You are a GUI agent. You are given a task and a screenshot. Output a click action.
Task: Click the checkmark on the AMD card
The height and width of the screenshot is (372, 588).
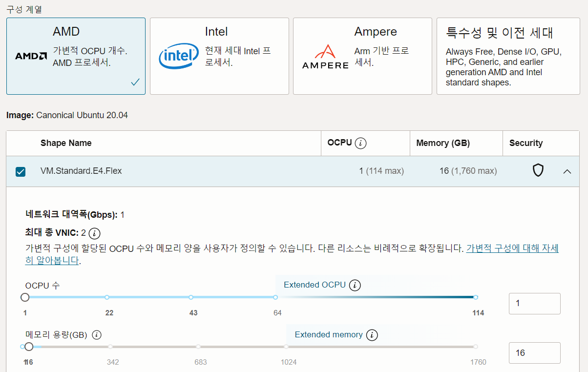pos(135,82)
